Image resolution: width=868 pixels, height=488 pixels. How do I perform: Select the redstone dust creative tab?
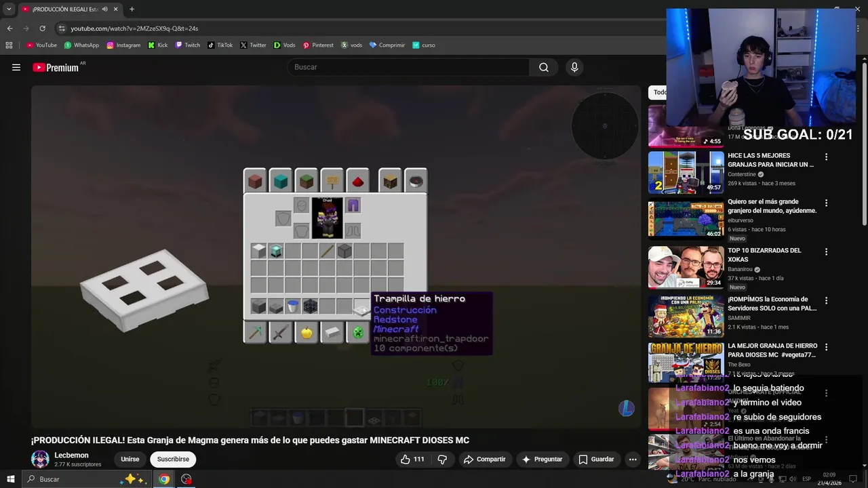358,181
